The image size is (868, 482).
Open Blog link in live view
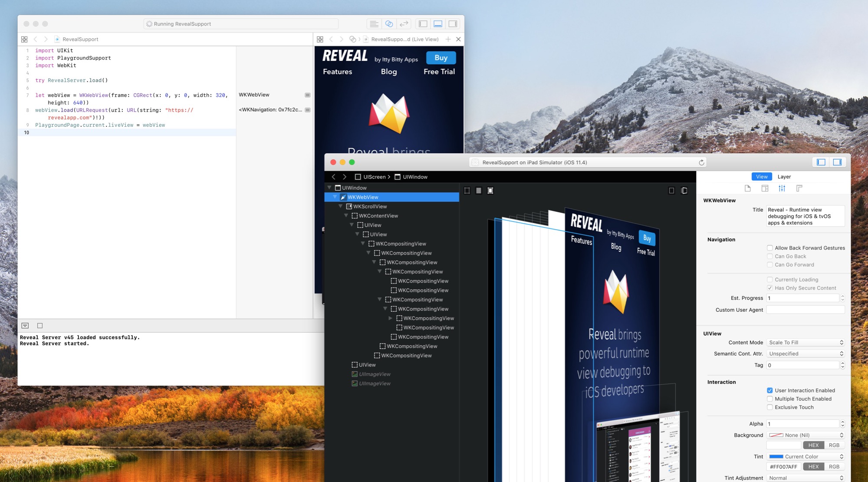(389, 72)
